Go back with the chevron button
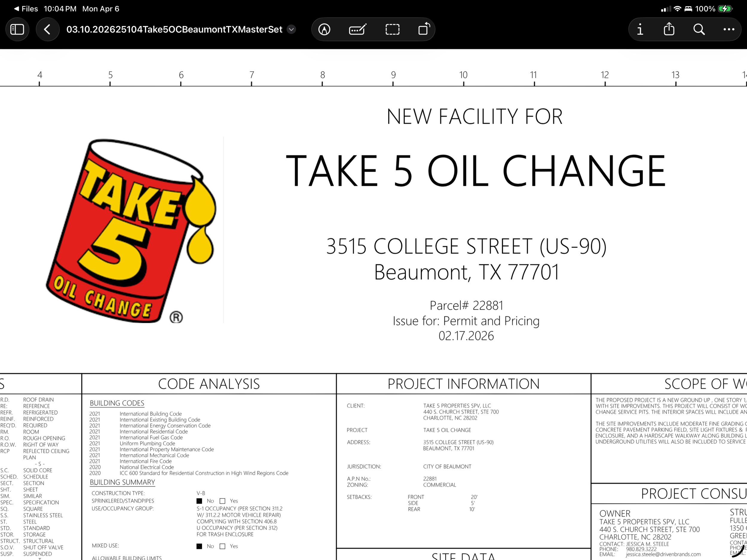Image resolution: width=747 pixels, height=560 pixels. (x=47, y=29)
